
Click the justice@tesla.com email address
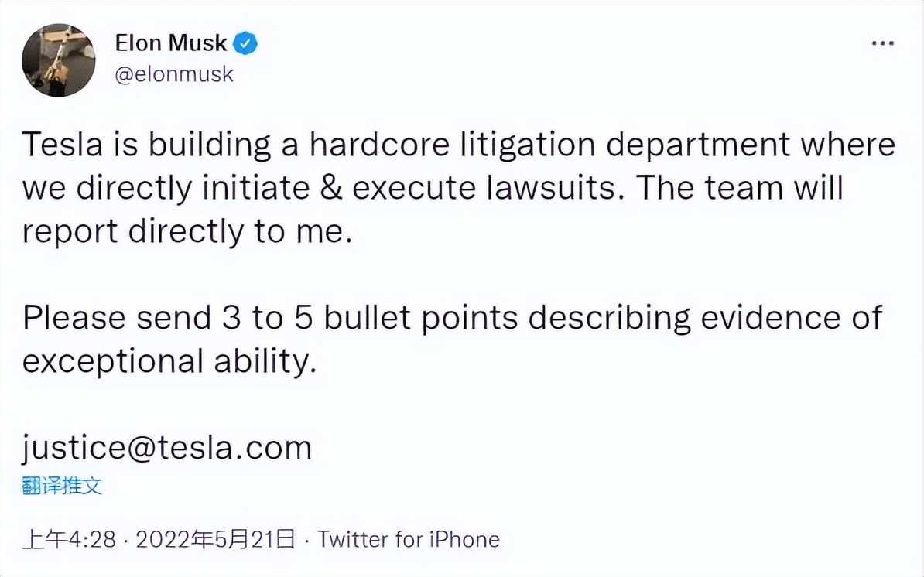[x=166, y=448]
